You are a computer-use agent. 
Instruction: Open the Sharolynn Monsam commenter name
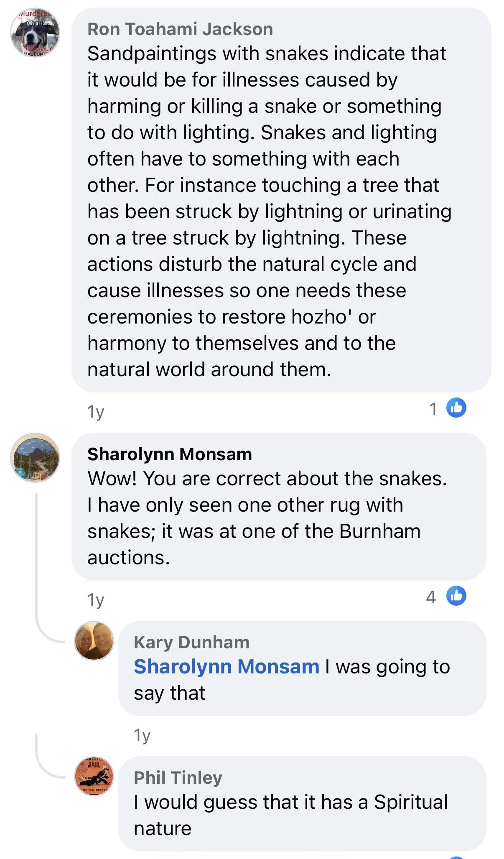pos(170,454)
